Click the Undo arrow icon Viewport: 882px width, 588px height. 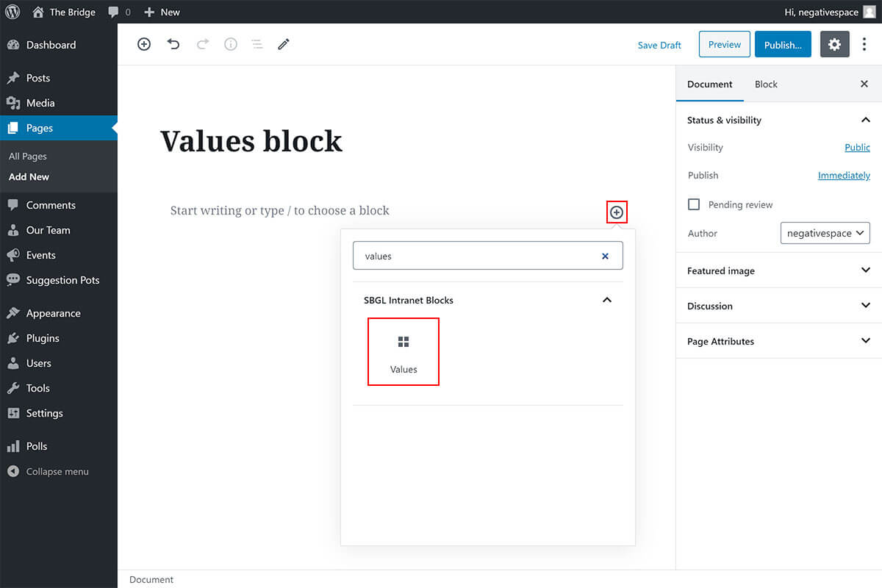tap(173, 44)
